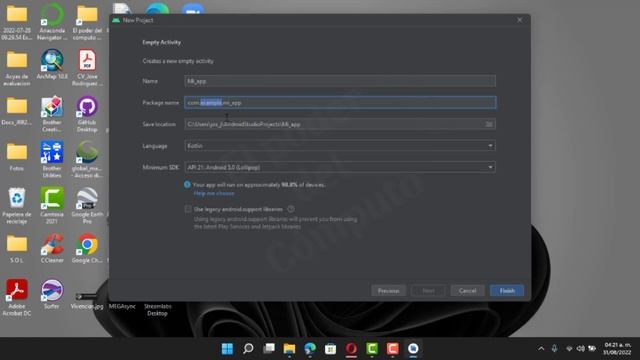Select the Adobe Acrobat DC shortcut
Screen dimensions: 640x360
point(17,298)
